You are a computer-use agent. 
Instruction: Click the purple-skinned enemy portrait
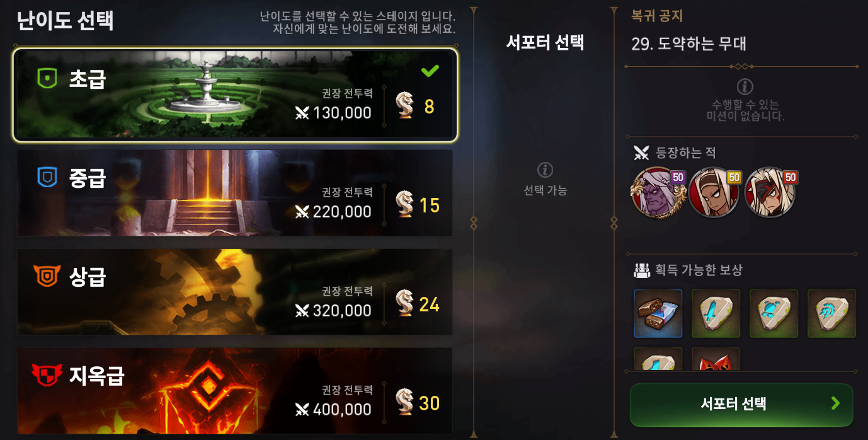click(x=656, y=192)
